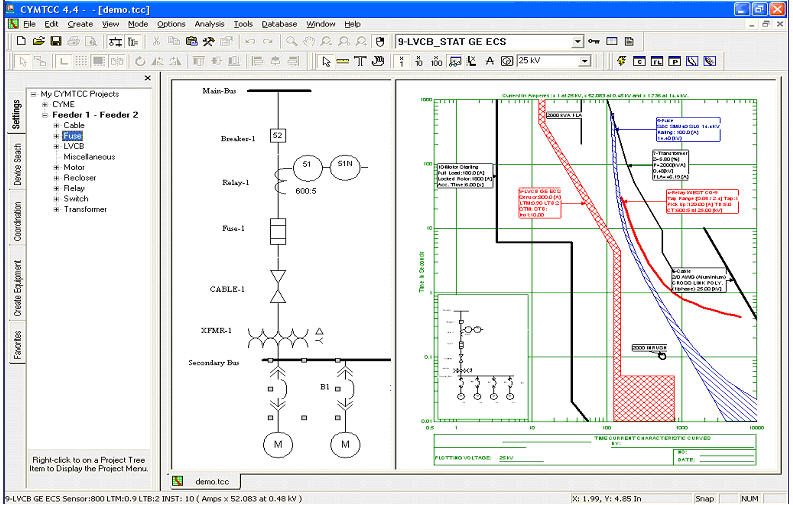Click the P window toolbar icon
Viewport: 793px width, 505px height.
675,61
